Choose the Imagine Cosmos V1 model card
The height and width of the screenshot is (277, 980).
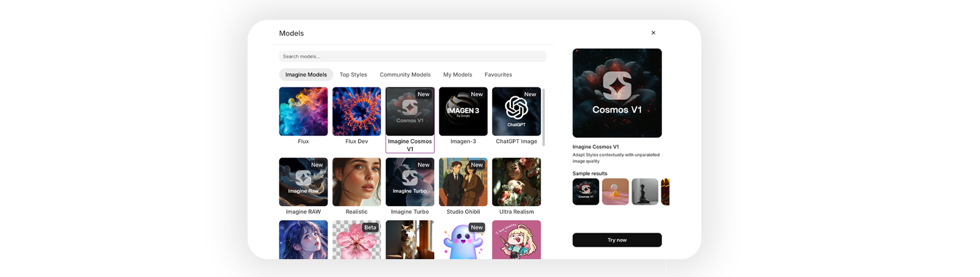click(x=410, y=120)
